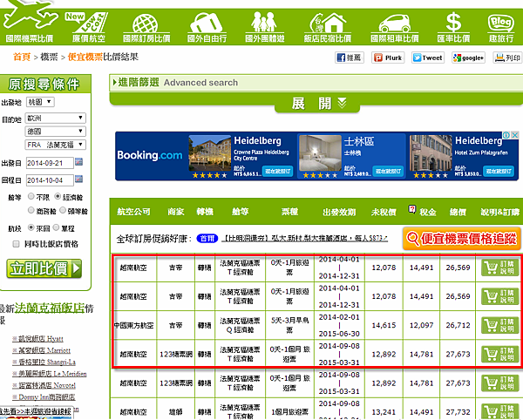Share the page on google+
The height and width of the screenshot is (420, 523).
click(468, 58)
